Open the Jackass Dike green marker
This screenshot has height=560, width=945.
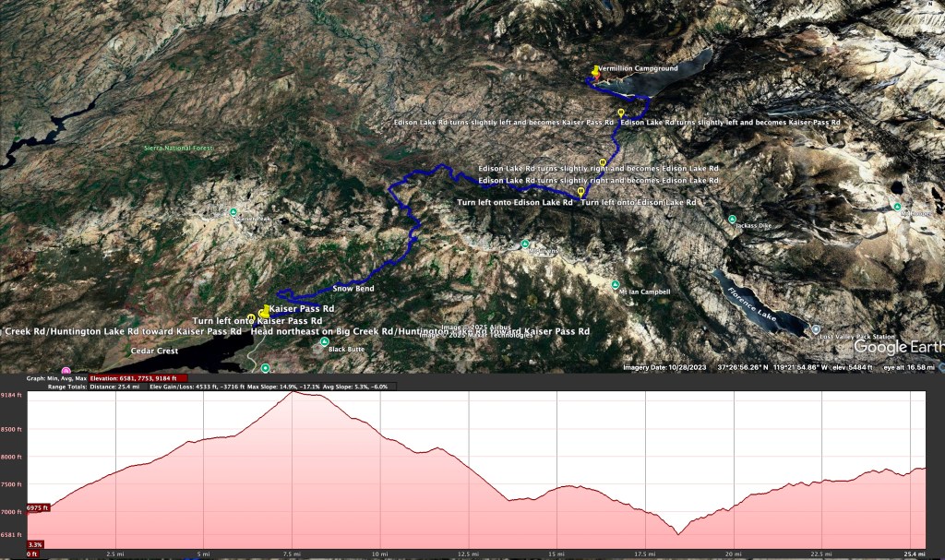click(x=731, y=220)
